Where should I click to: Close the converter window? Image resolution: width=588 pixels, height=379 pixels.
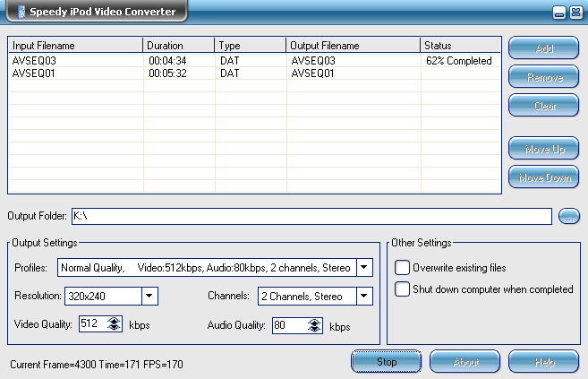574,13
